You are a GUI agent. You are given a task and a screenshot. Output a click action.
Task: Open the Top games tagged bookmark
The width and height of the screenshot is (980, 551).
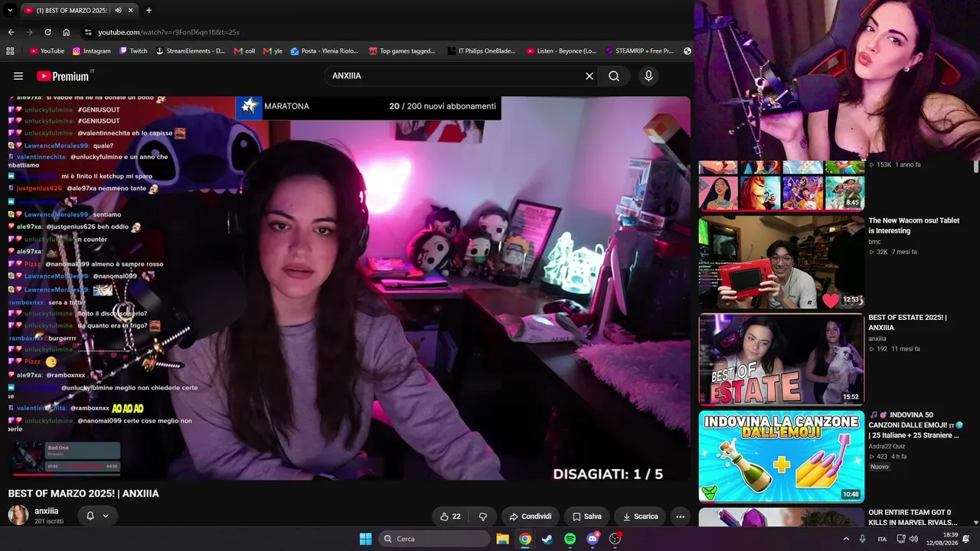pos(402,51)
